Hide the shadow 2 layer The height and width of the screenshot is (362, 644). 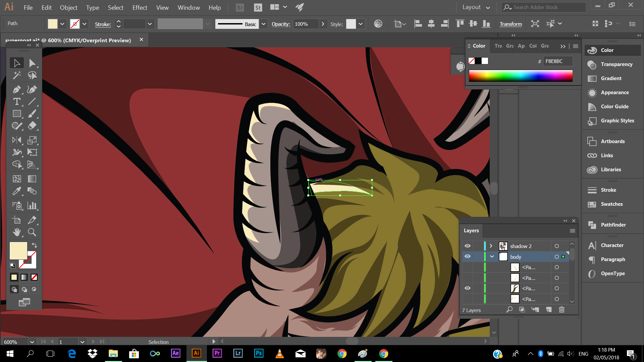[x=467, y=246]
